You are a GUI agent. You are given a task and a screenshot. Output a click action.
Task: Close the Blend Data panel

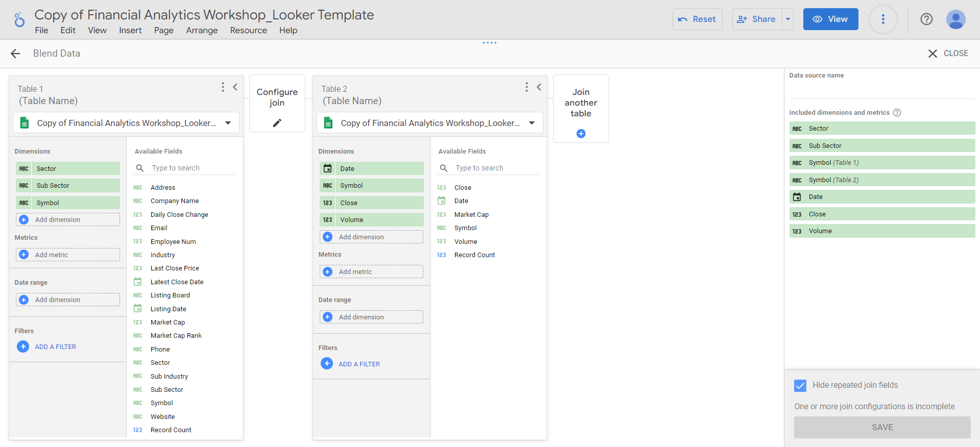click(x=948, y=54)
